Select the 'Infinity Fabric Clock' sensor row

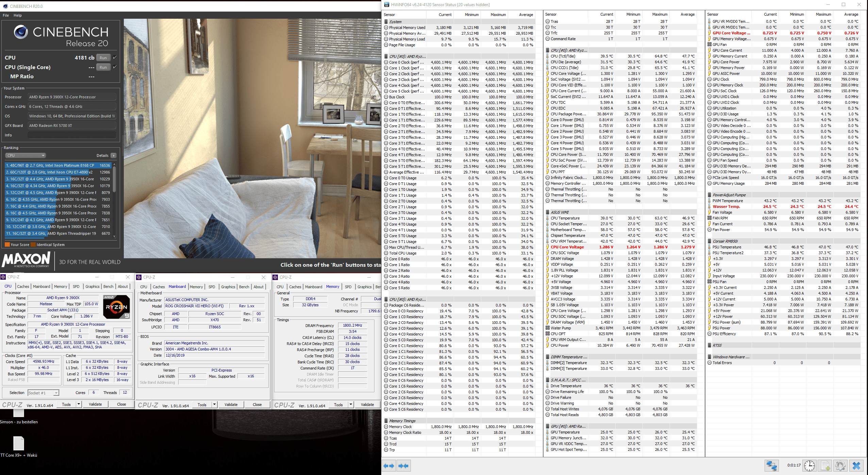(621, 178)
